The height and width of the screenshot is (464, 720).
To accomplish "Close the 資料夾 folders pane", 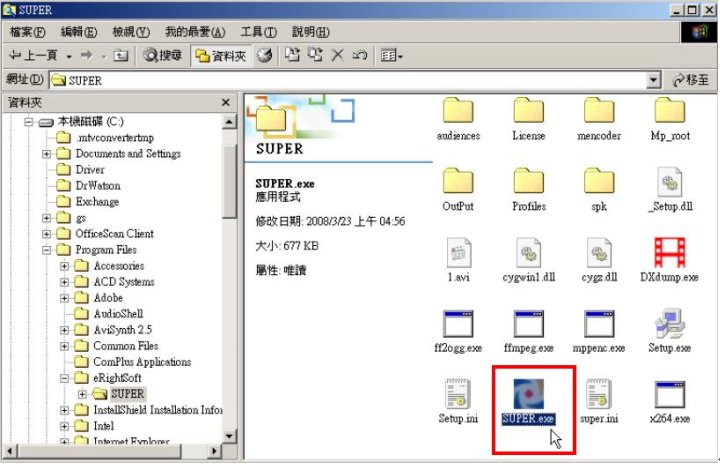I will point(226,102).
